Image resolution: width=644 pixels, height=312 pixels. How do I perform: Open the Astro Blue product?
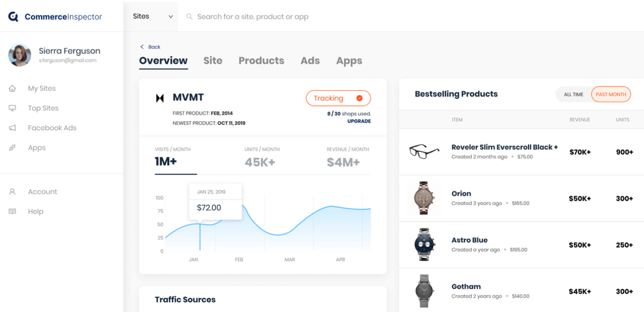point(470,240)
